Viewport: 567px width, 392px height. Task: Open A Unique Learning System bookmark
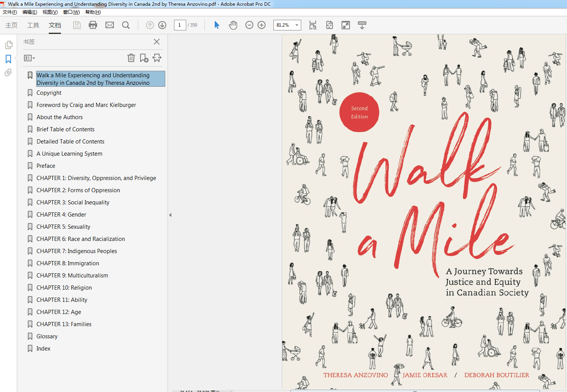pyautogui.click(x=69, y=154)
